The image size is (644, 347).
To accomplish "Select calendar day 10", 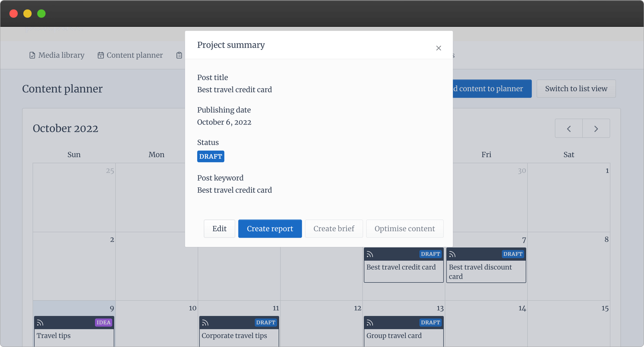I will point(193,308).
